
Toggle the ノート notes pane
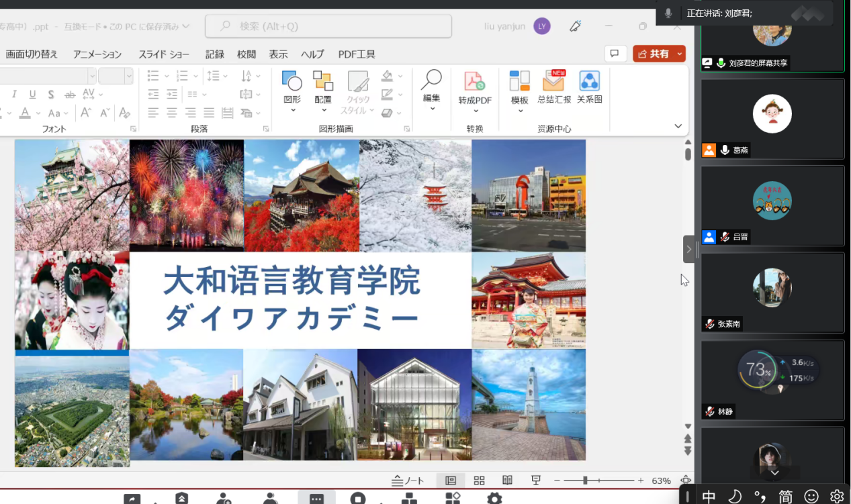point(408,481)
